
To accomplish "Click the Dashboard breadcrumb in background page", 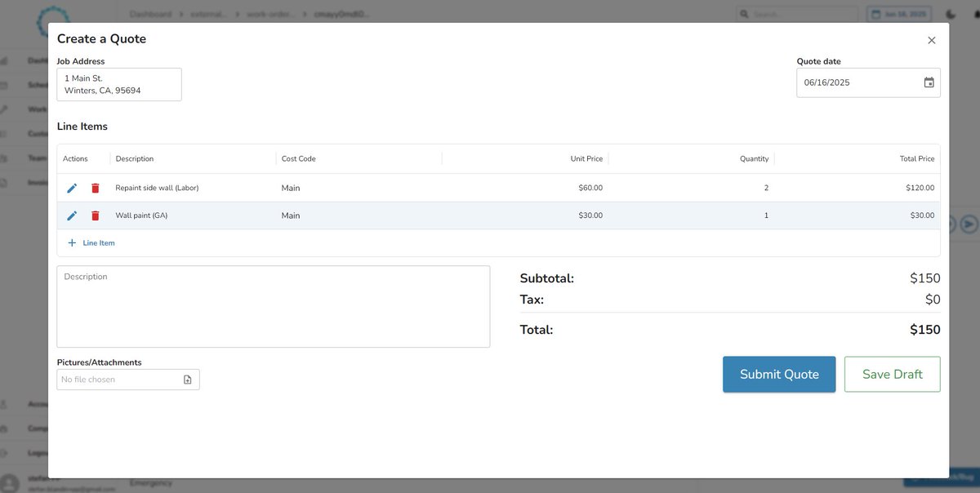I will coord(150,14).
